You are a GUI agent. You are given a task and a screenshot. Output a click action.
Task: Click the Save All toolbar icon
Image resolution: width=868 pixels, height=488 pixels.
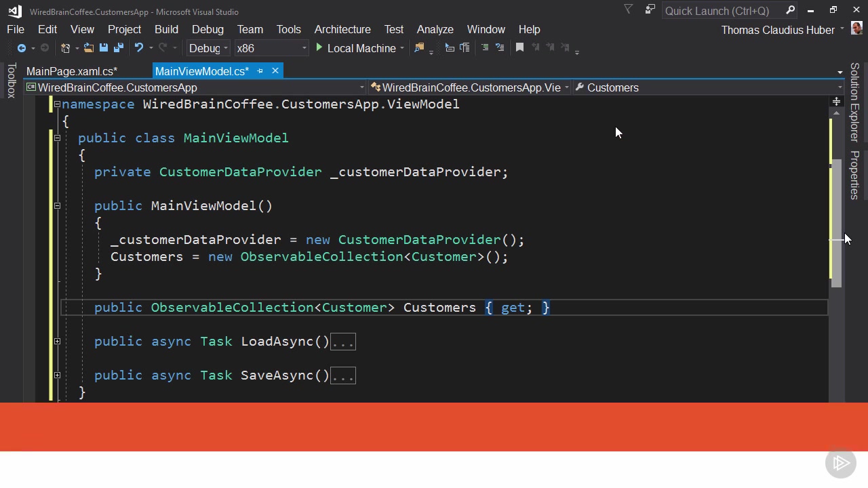[x=118, y=48]
